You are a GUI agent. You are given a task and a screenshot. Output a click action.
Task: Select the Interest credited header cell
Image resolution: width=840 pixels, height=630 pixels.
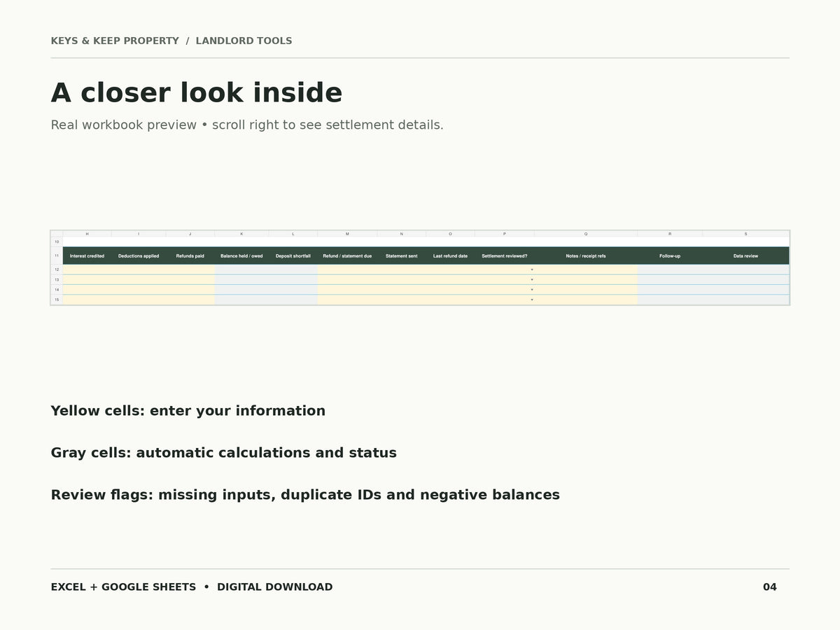[87, 255]
